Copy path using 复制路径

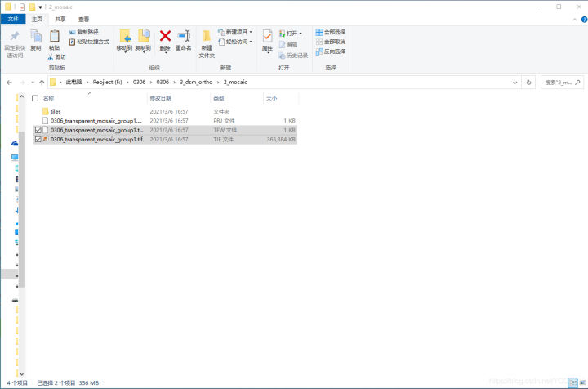point(83,32)
